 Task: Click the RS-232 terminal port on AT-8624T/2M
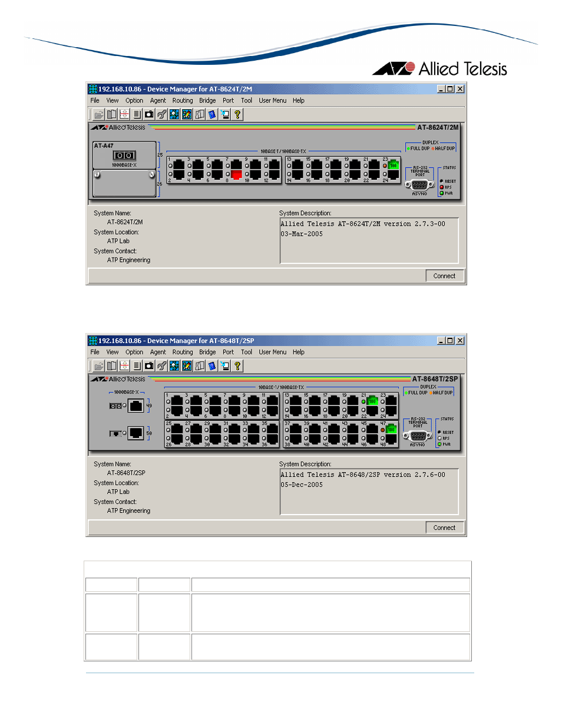419,185
